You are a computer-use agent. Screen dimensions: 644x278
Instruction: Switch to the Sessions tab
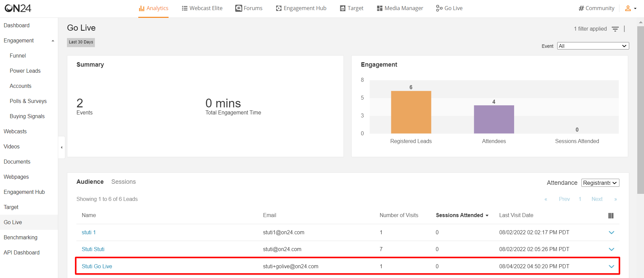[x=123, y=182]
